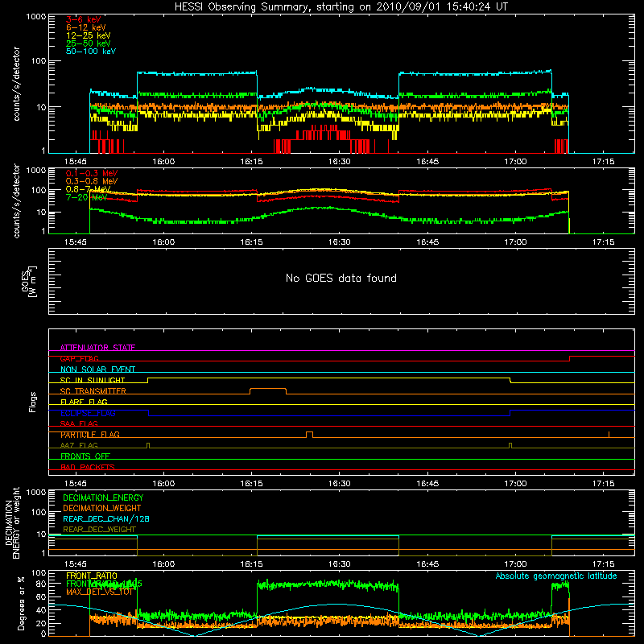Select the cyan 50-100 keV legend label
This screenshot has height=644, width=644.
[91, 52]
